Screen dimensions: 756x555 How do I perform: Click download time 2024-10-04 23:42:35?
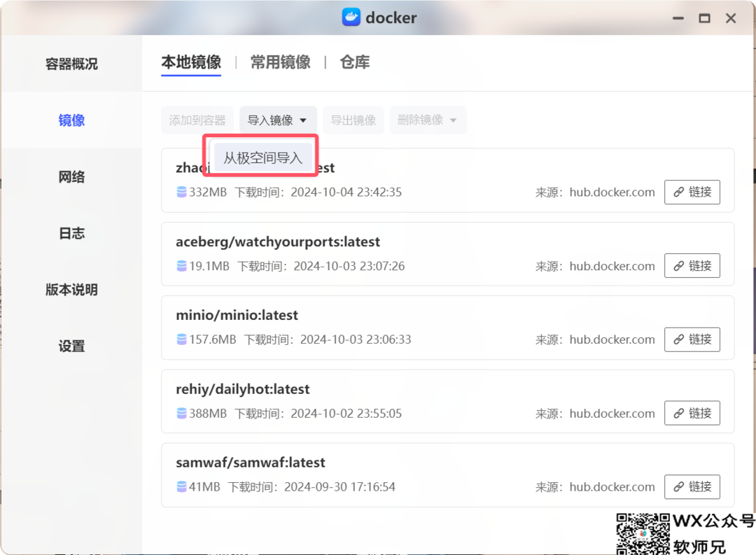coord(346,192)
